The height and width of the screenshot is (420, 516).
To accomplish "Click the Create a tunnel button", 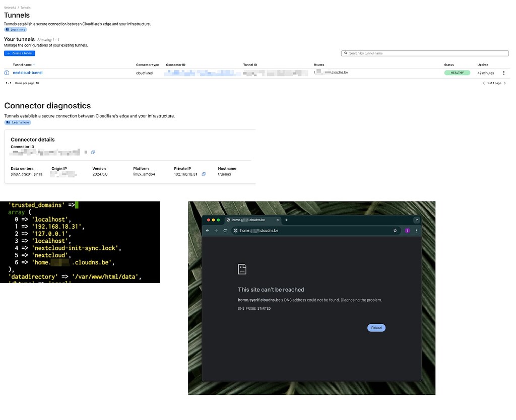I will (x=20, y=53).
